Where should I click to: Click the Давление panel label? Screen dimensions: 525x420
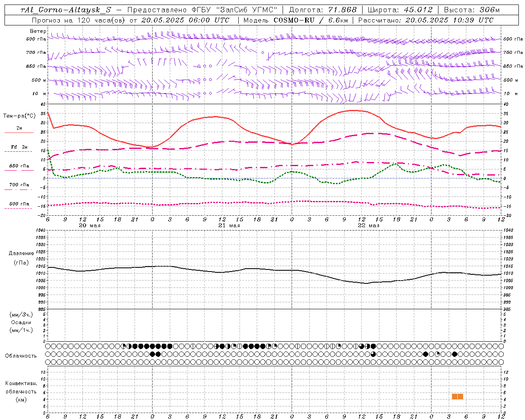[21, 253]
